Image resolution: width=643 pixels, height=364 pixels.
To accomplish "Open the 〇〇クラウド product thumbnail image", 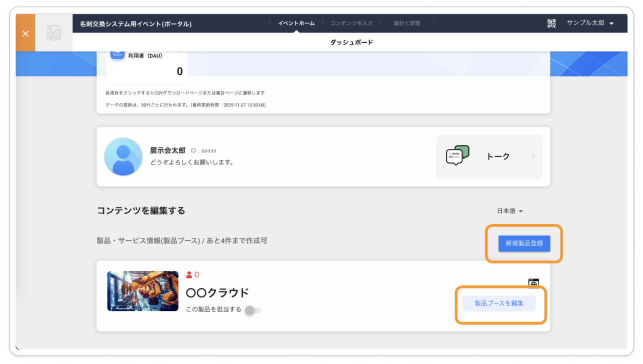I will tap(143, 291).
